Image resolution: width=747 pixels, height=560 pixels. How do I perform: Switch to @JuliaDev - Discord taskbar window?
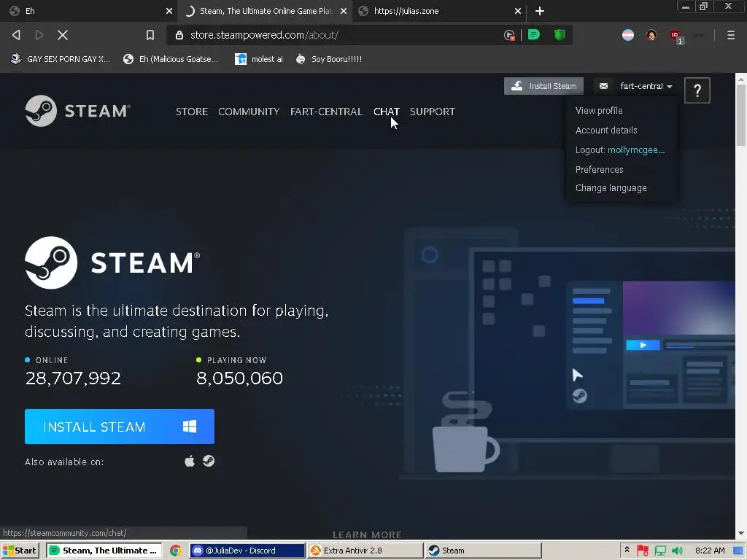pyautogui.click(x=247, y=551)
